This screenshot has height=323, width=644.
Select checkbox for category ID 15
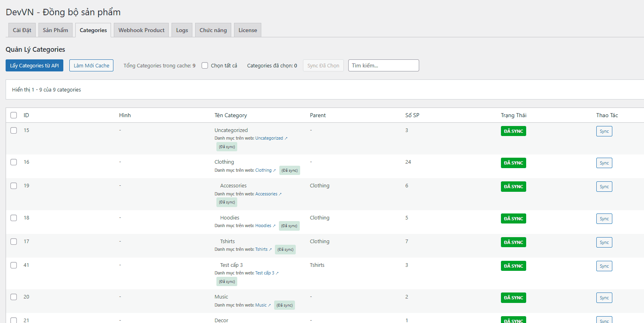[14, 130]
